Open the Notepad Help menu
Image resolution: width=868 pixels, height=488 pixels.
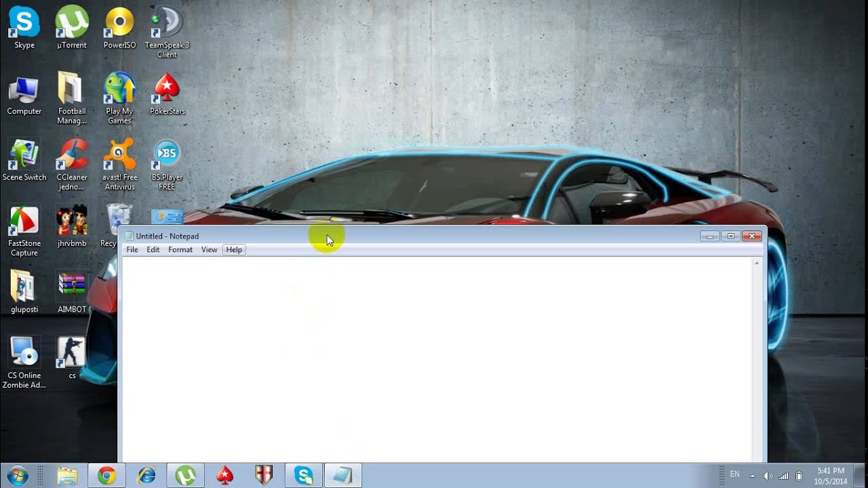tap(234, 249)
